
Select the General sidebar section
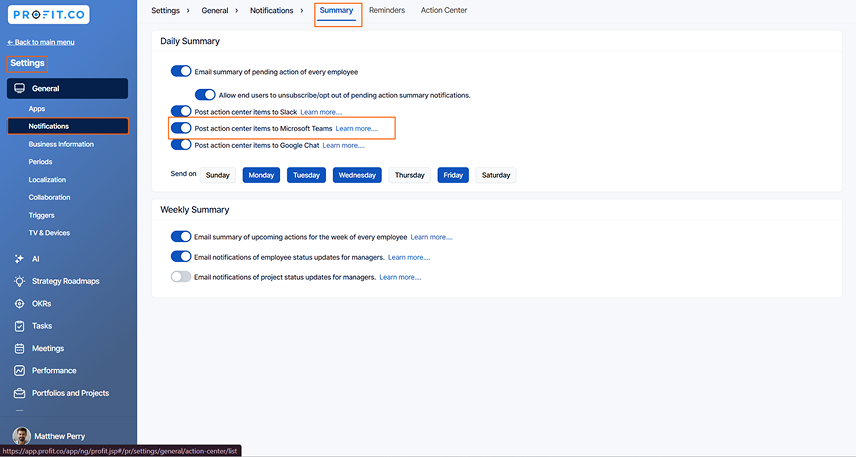(68, 88)
